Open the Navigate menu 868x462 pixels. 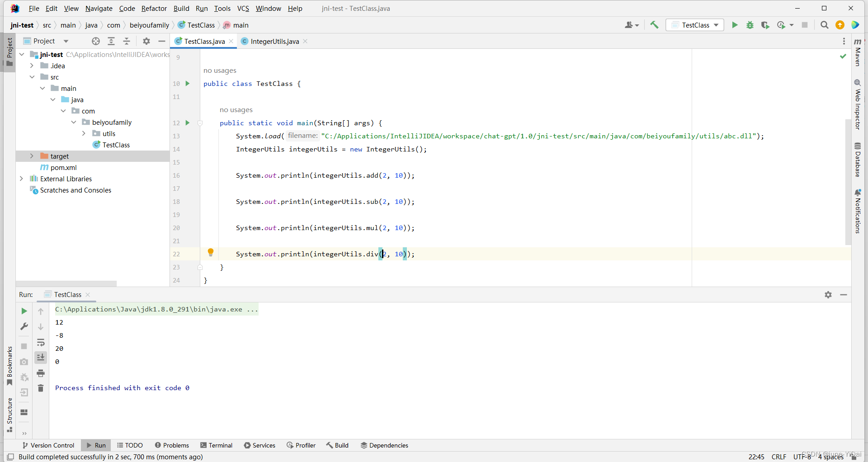click(x=99, y=8)
